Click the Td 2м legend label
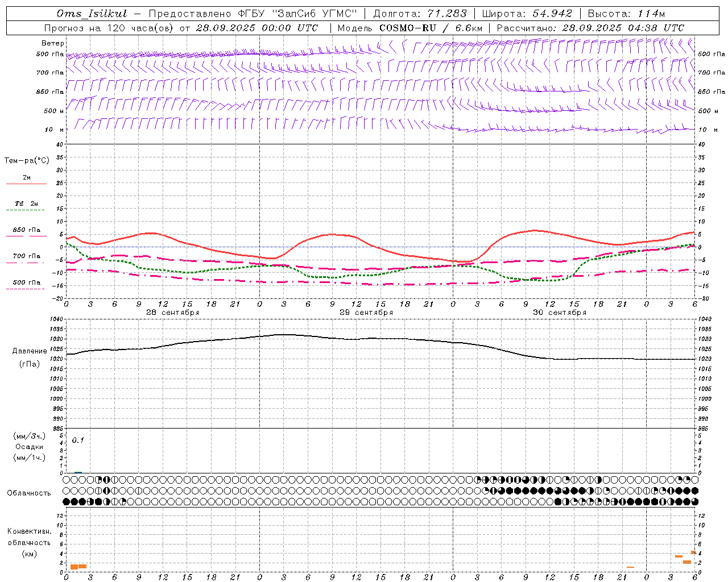 click(x=27, y=203)
